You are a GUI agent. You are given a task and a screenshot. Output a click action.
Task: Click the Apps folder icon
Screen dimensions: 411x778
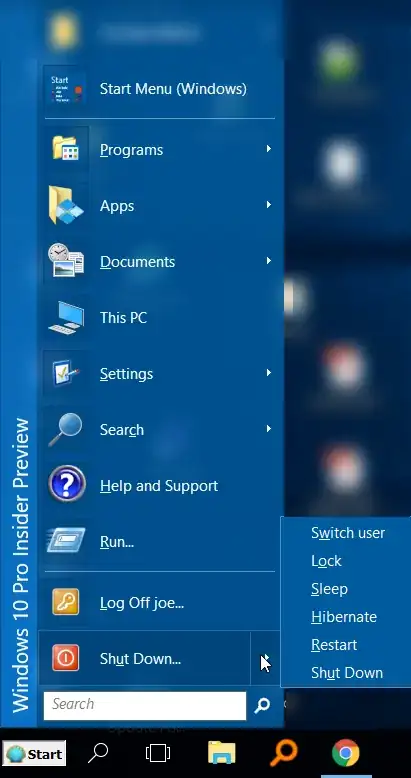coord(66,205)
